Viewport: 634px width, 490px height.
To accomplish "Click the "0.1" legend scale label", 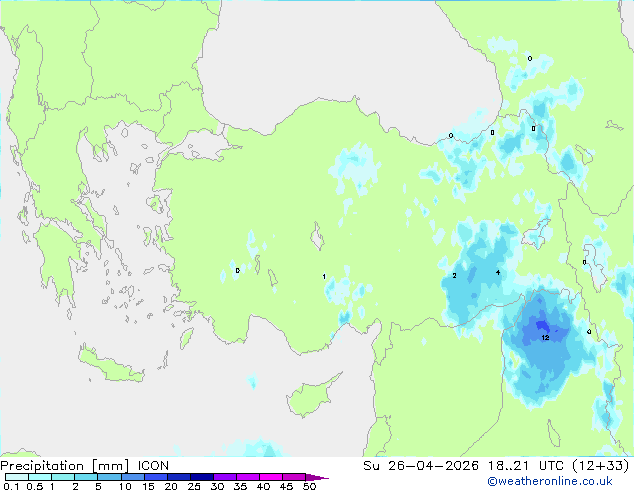I will click(x=11, y=486).
